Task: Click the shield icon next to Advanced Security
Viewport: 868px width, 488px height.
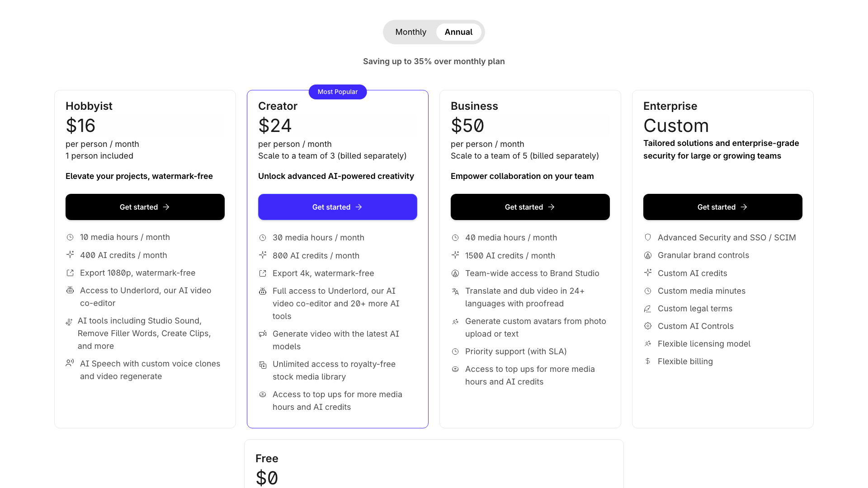Action: (648, 237)
